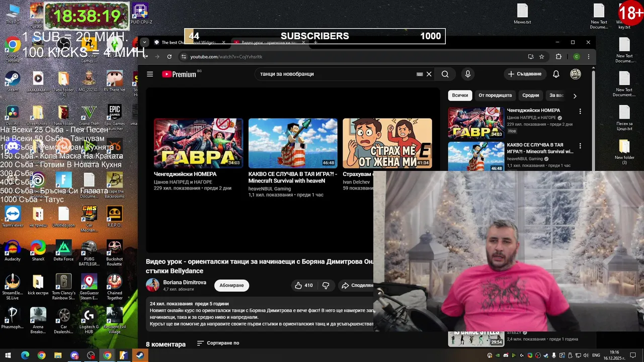Image resolution: width=644 pixels, height=362 pixels.
Task: Click the Chrome profile circle icon
Action: click(x=577, y=57)
